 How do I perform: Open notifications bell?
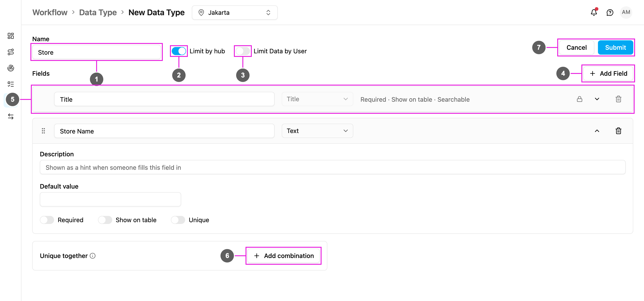click(x=594, y=12)
